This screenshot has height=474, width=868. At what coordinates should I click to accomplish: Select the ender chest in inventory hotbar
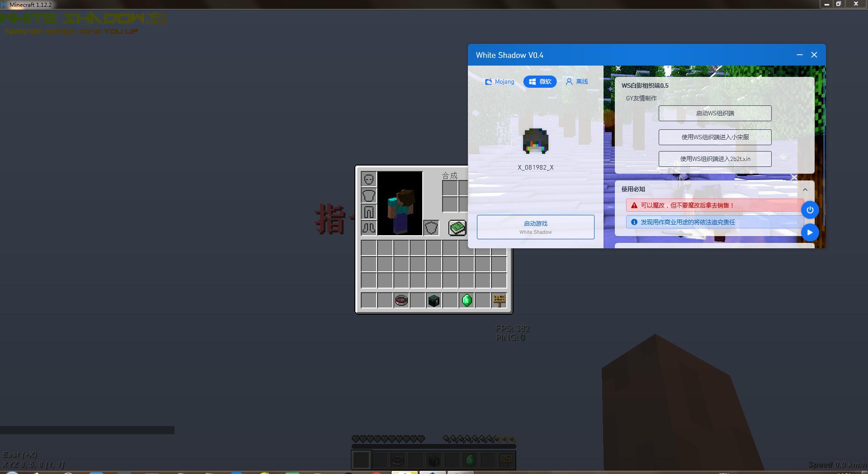(x=434, y=300)
